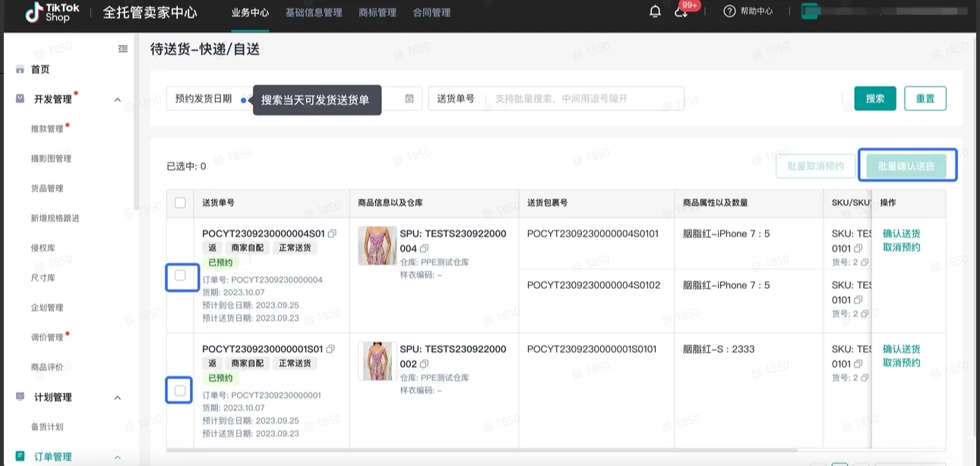Copy SPU code TESTS230922000004
This screenshot has width=980, height=466.
coord(424,248)
